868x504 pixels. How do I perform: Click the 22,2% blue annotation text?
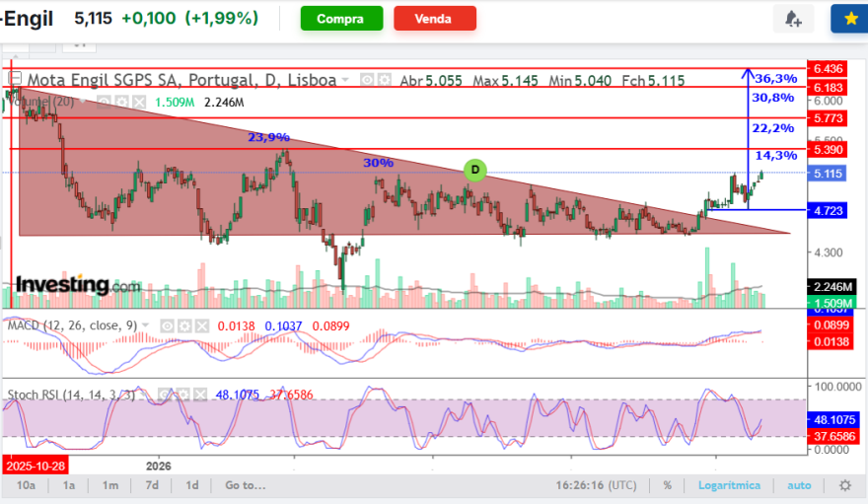(x=772, y=128)
